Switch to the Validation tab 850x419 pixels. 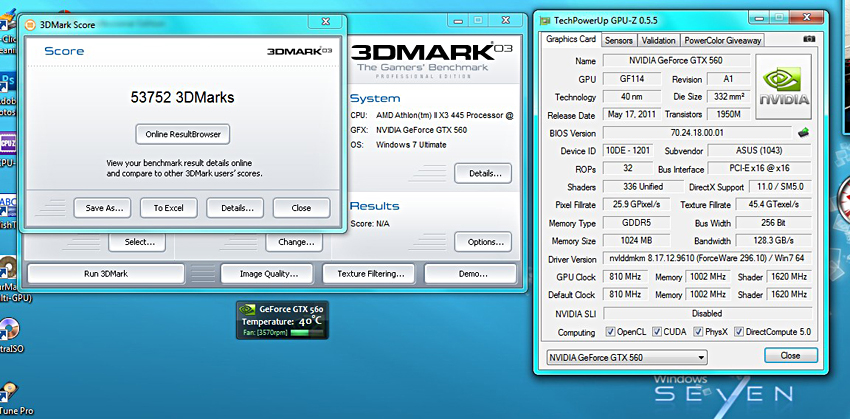(x=658, y=41)
